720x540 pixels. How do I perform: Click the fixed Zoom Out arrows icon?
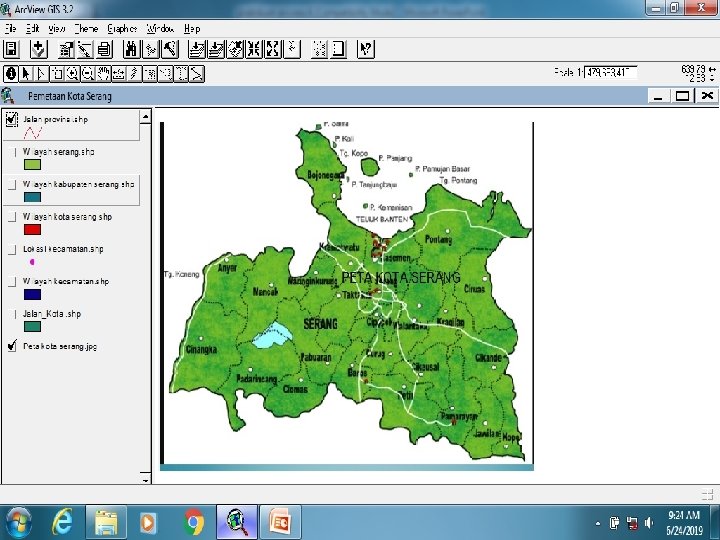pyautogui.click(x=273, y=49)
